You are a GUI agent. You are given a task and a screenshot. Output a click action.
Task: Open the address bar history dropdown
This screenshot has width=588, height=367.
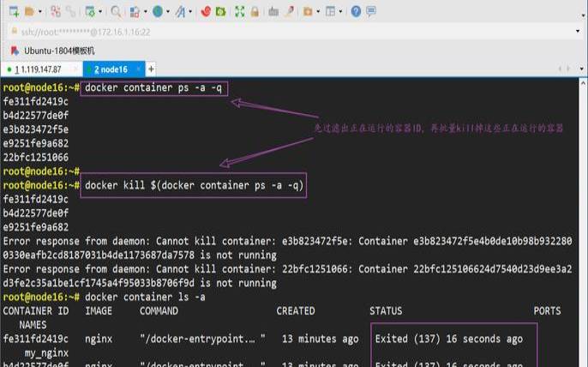578,31
